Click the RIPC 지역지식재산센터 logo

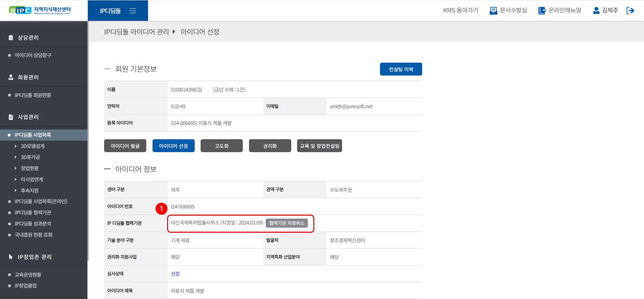(40, 10)
